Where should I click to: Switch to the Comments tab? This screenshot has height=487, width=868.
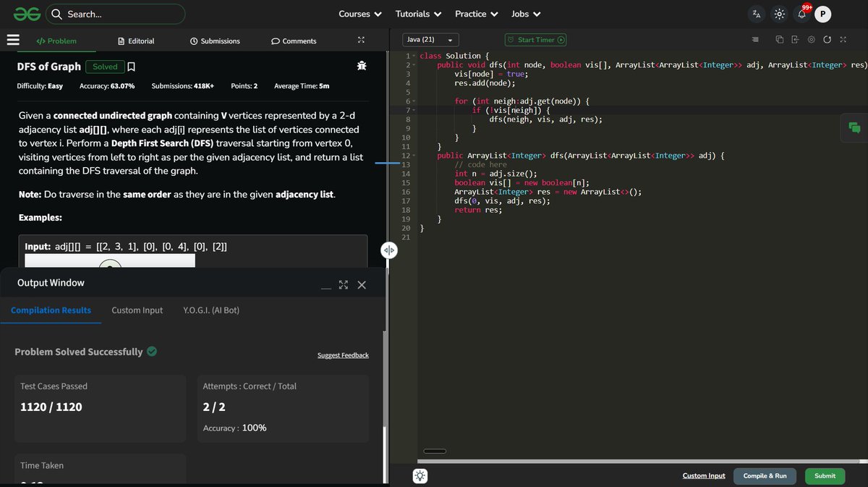coord(294,41)
